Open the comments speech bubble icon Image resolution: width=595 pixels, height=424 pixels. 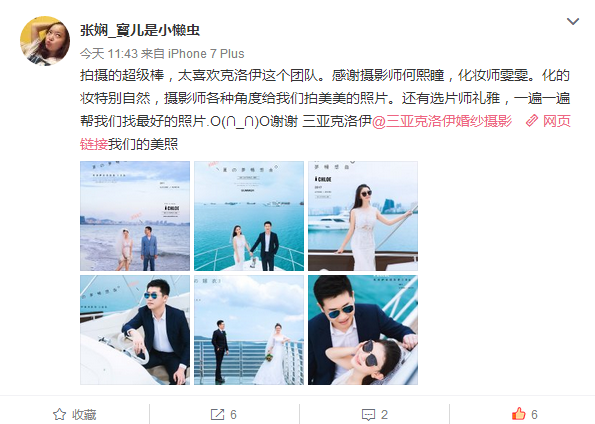click(368, 415)
